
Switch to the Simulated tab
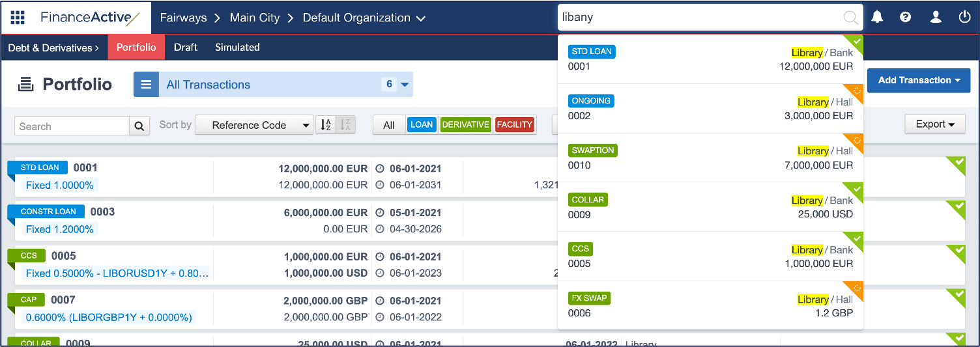point(237,48)
